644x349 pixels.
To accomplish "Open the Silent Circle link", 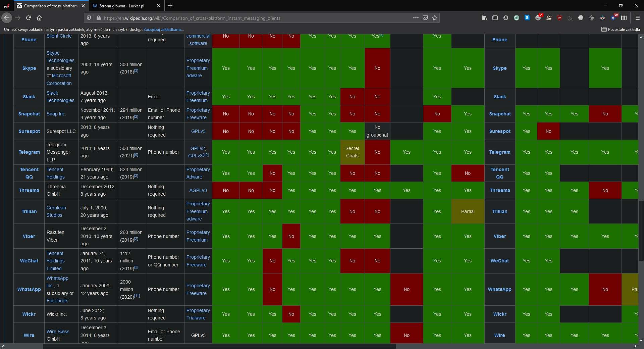I will coord(59,36).
